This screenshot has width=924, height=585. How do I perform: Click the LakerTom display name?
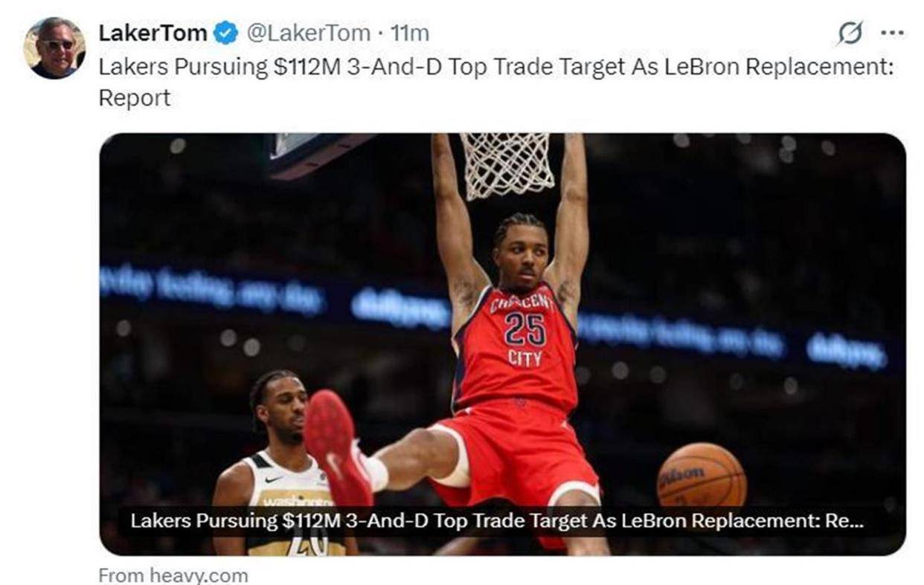[153, 33]
